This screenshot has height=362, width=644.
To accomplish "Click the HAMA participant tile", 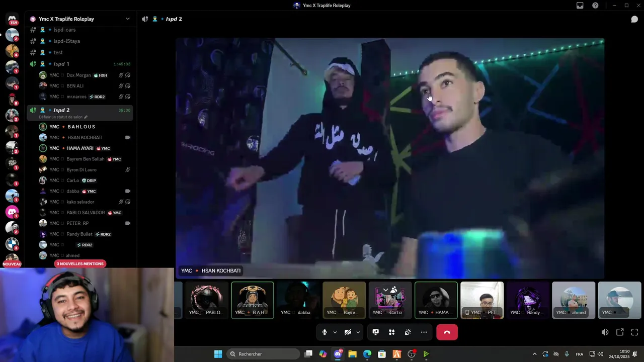I will [436, 300].
